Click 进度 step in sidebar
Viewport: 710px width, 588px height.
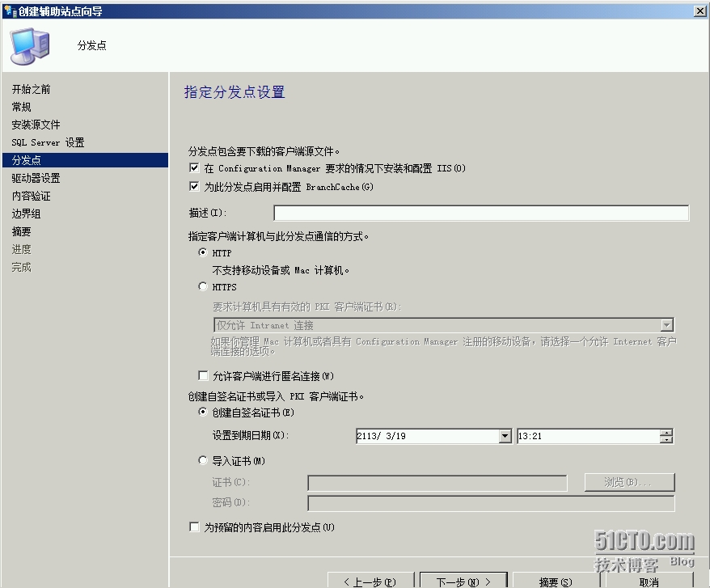(x=21, y=249)
